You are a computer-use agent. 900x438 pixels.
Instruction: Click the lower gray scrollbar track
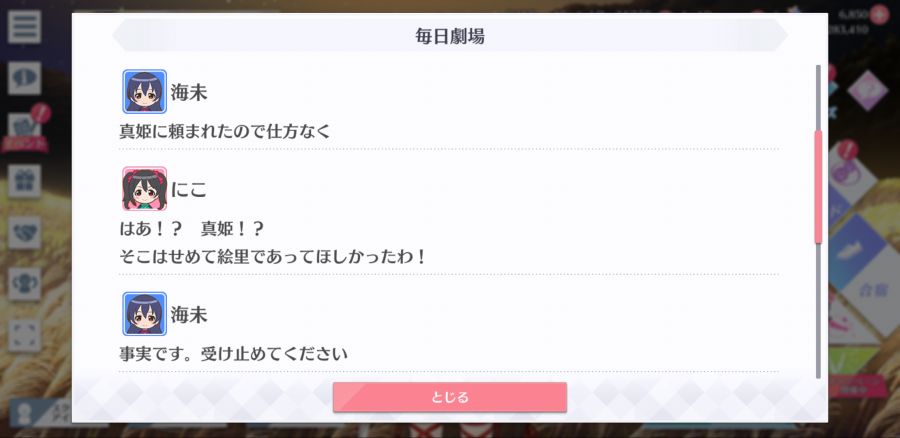818,311
